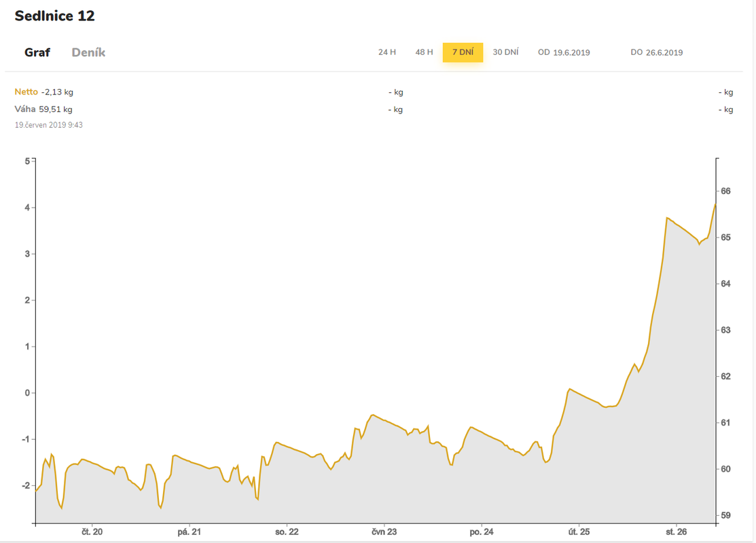Select the 48 H time range
The height and width of the screenshot is (543, 756).
(x=424, y=52)
